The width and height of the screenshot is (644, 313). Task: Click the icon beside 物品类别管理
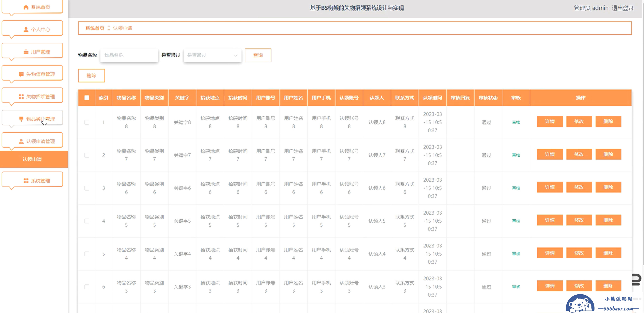pyautogui.click(x=21, y=119)
